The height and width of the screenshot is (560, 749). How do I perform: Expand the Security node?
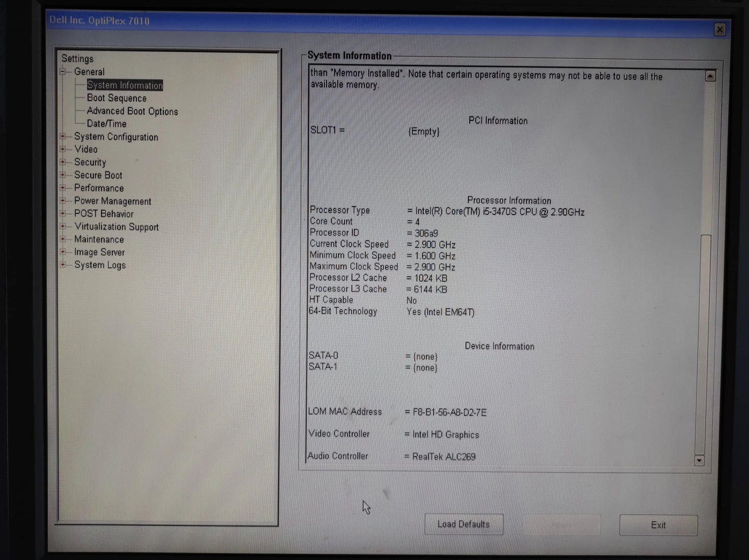click(63, 162)
